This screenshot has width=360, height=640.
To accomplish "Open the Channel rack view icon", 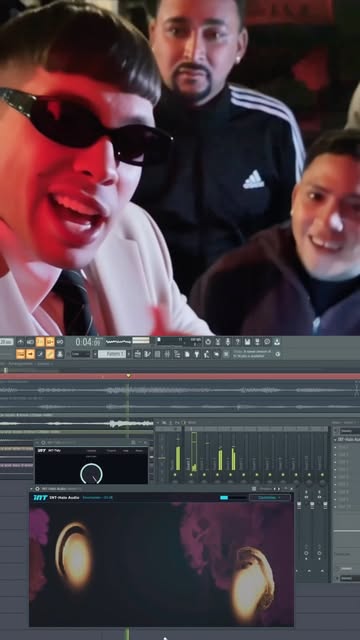I will (157, 354).
